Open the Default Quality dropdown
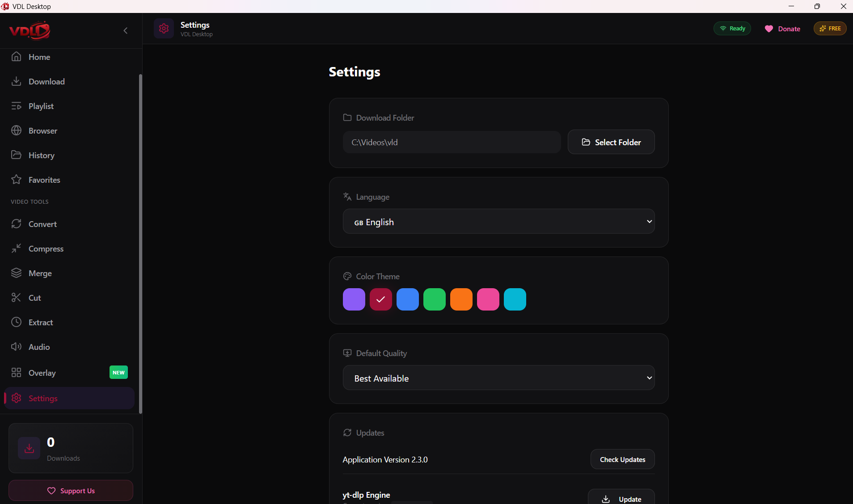The width and height of the screenshot is (853, 504). [x=498, y=378]
